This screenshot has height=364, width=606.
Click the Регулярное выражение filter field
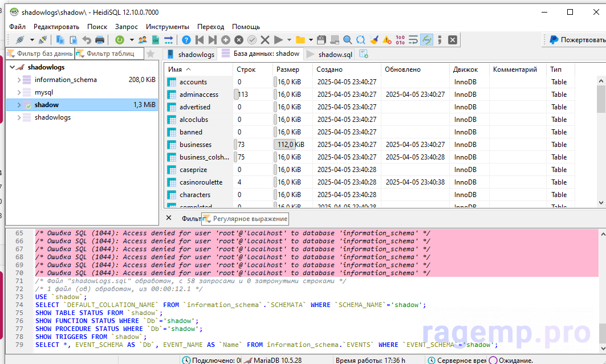pos(245,219)
